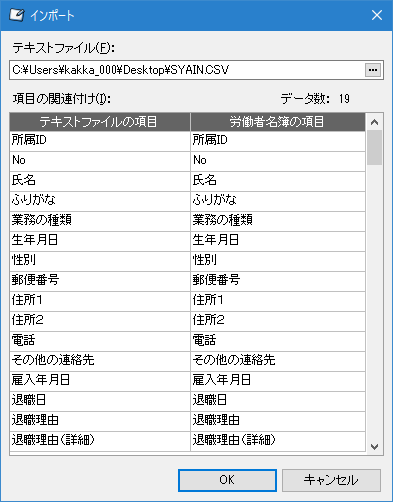The image size is (393, 502).
Task: Select 所属ID cell in 労働者名簿 column
Action: coord(278,141)
